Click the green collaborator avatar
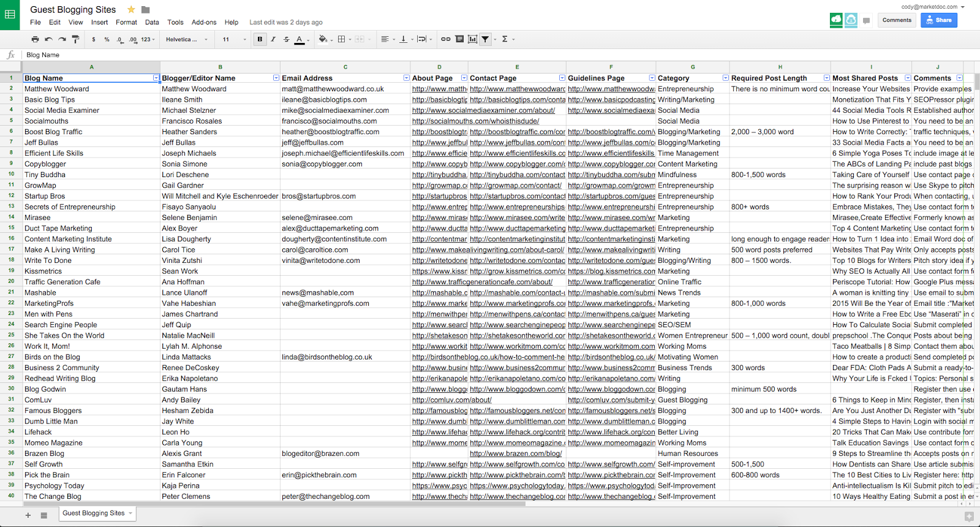 pos(836,20)
